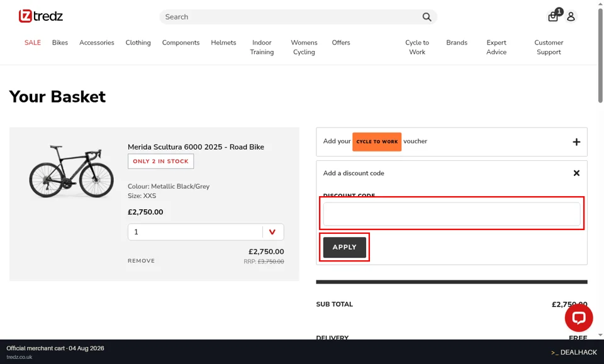Viewport: 604px width, 364px height.
Task: Open the Accessories menu
Action: tap(97, 43)
